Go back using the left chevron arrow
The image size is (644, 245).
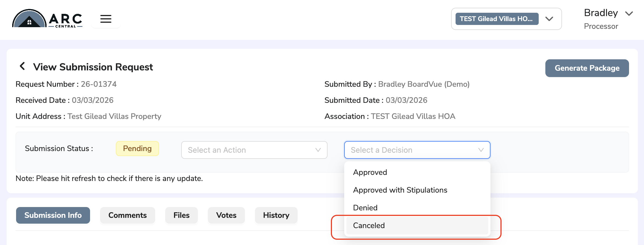[x=22, y=66]
